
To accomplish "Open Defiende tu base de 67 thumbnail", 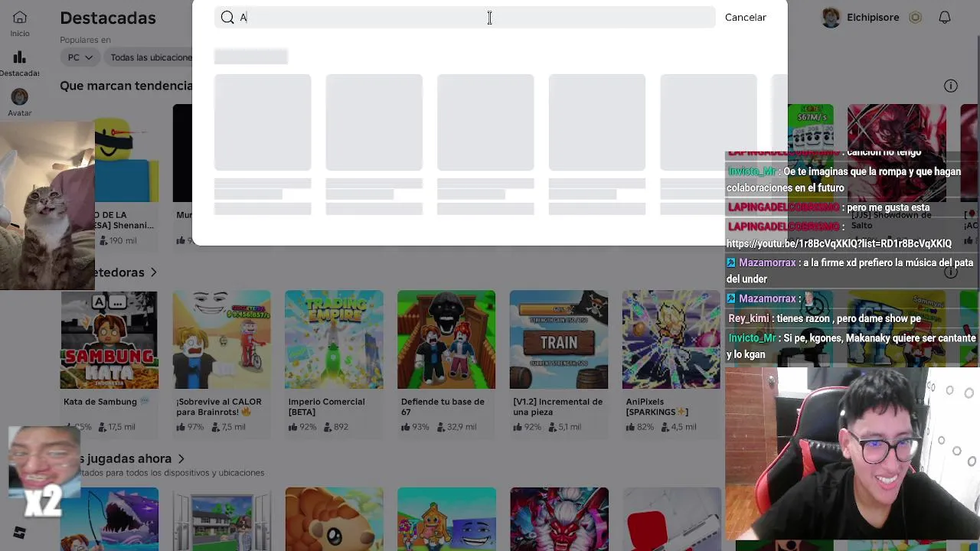I will 446,340.
